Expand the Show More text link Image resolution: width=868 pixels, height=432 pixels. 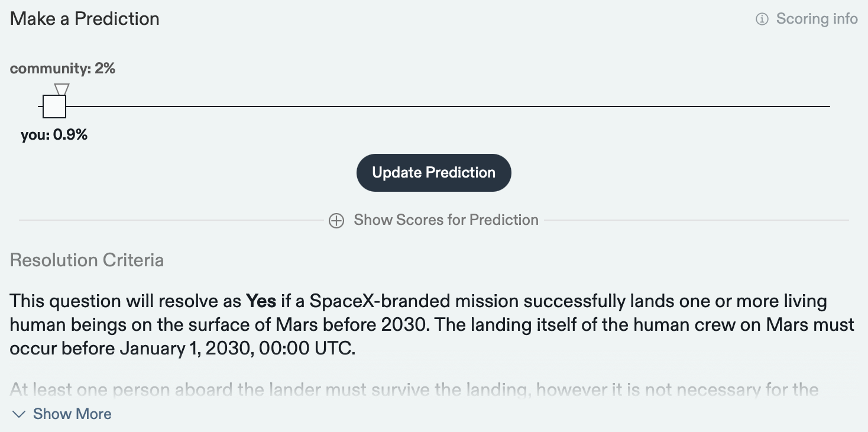pyautogui.click(x=72, y=414)
